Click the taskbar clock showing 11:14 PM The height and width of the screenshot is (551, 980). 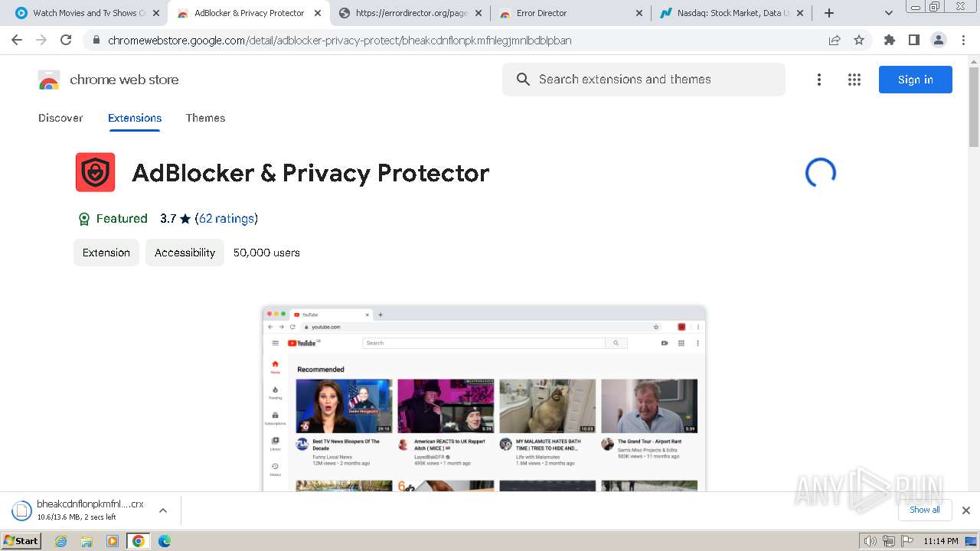[941, 541]
